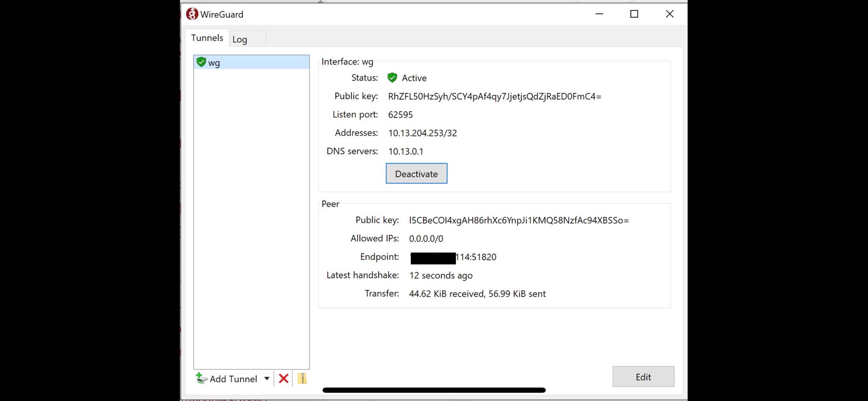This screenshot has height=401, width=868.
Task: Click latest handshake '12 seconds ago'
Action: pos(441,276)
